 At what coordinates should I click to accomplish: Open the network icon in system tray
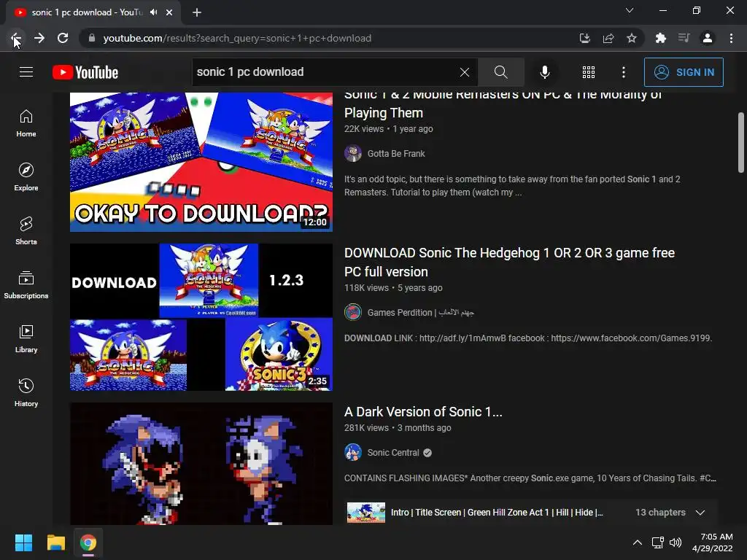click(658, 542)
